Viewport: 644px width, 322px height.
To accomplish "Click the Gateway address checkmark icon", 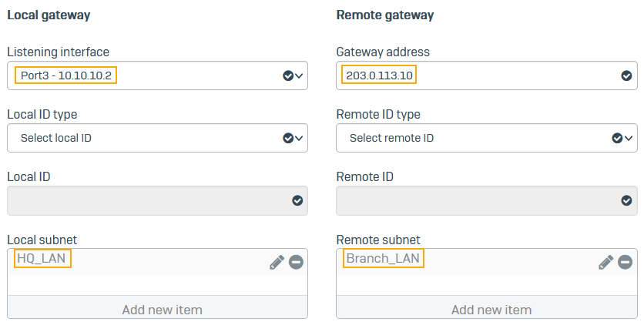I will pos(626,75).
